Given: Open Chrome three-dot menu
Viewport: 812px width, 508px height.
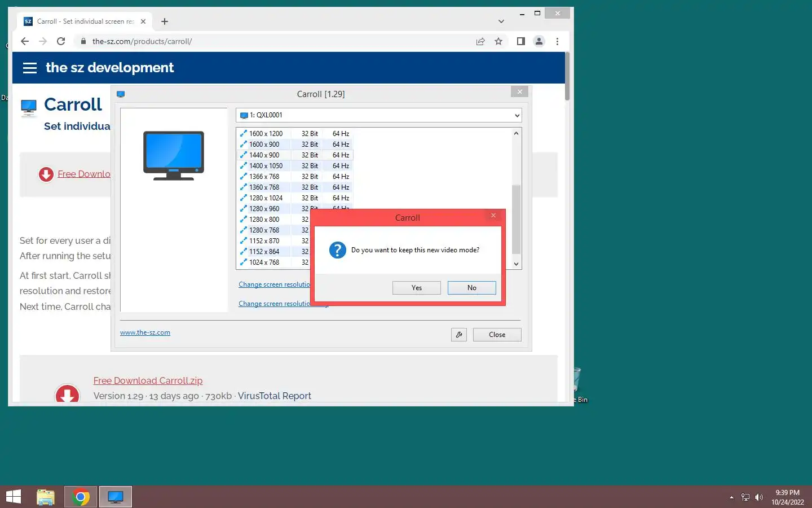Looking at the screenshot, I should pos(557,41).
